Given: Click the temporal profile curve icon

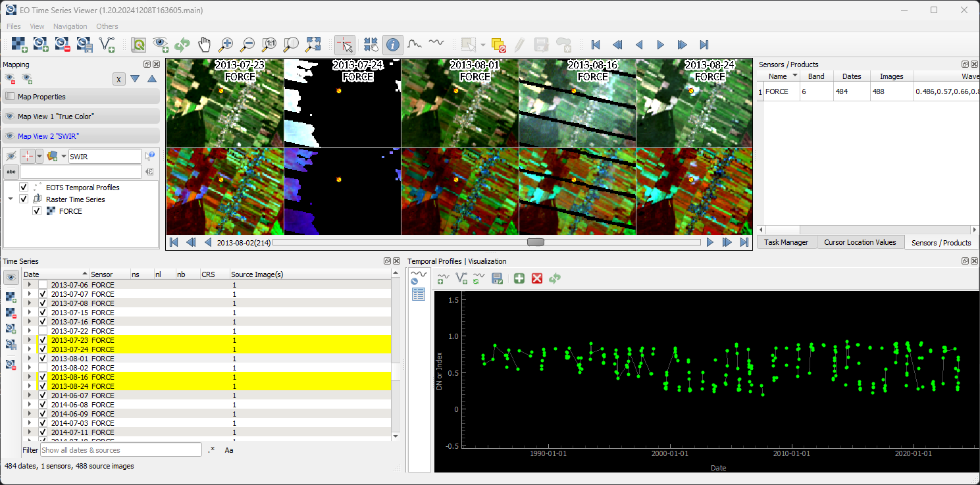Looking at the screenshot, I should [x=415, y=44].
